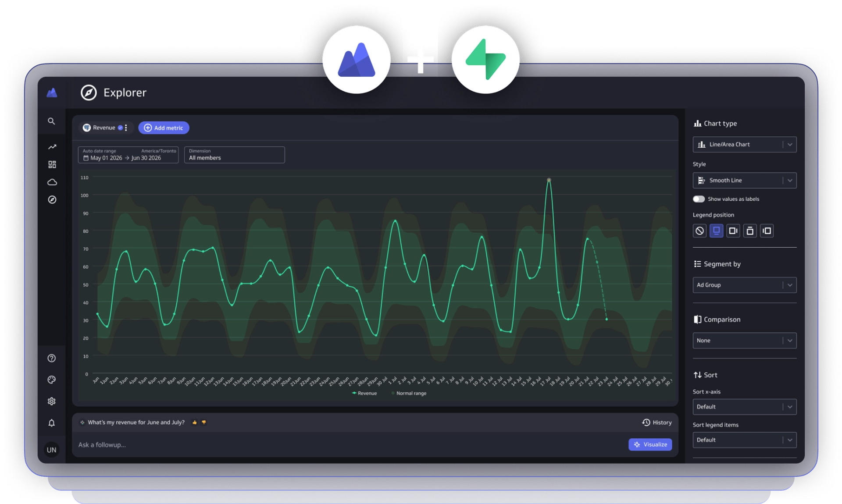This screenshot has height=504, width=842.
Task: Open settings gear in the sidebar
Action: tap(51, 401)
